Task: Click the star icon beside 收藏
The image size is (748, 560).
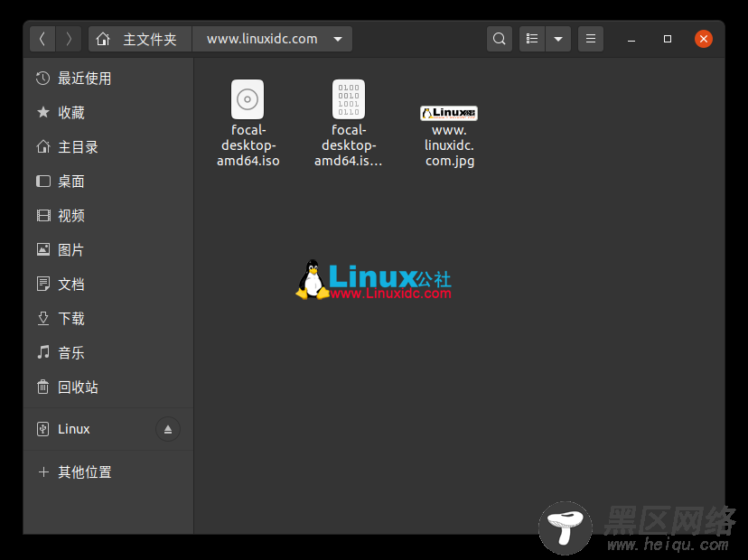Action: [43, 113]
